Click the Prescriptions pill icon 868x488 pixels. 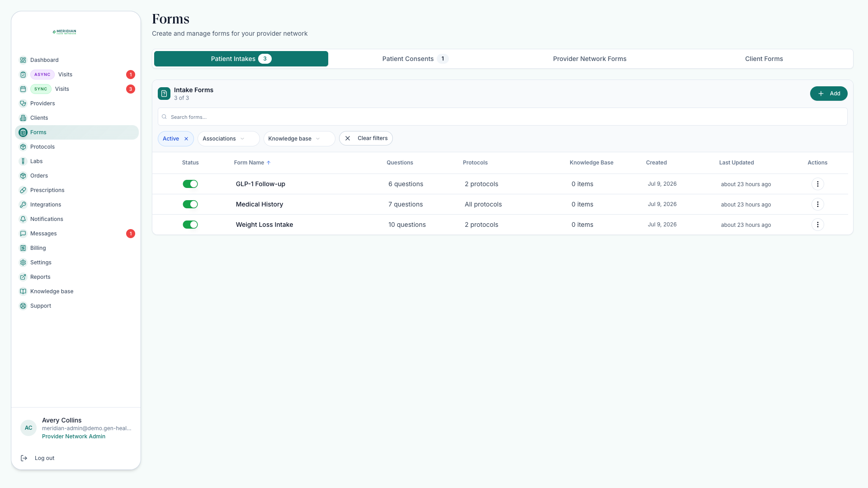(23, 190)
